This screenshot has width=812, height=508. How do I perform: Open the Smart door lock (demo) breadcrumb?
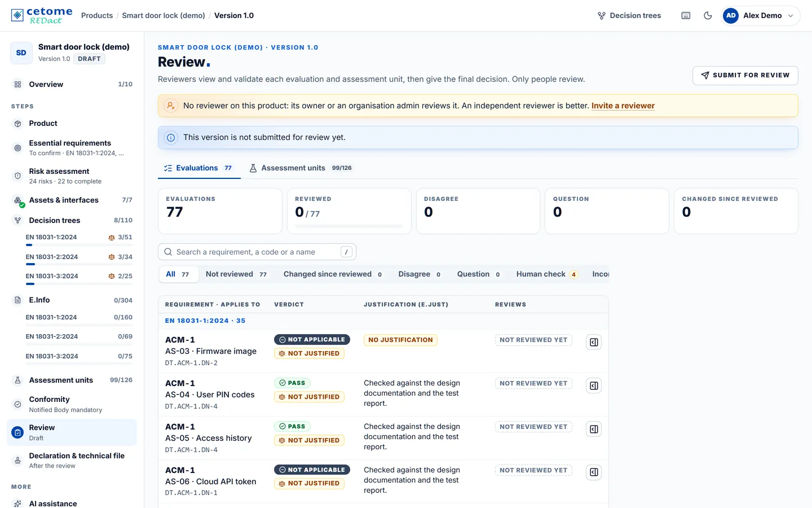(x=164, y=16)
